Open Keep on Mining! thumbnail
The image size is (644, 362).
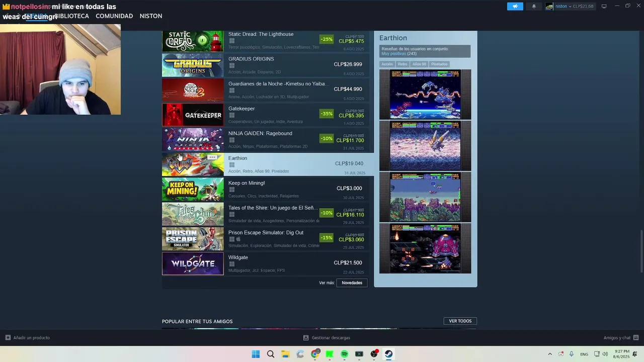click(193, 189)
